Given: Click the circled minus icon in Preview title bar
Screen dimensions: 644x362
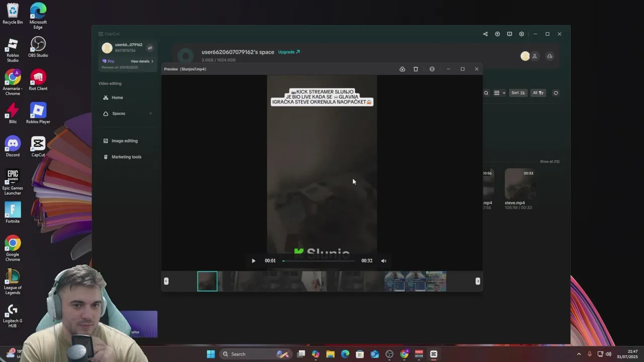Looking at the screenshot, I should click(432, 69).
